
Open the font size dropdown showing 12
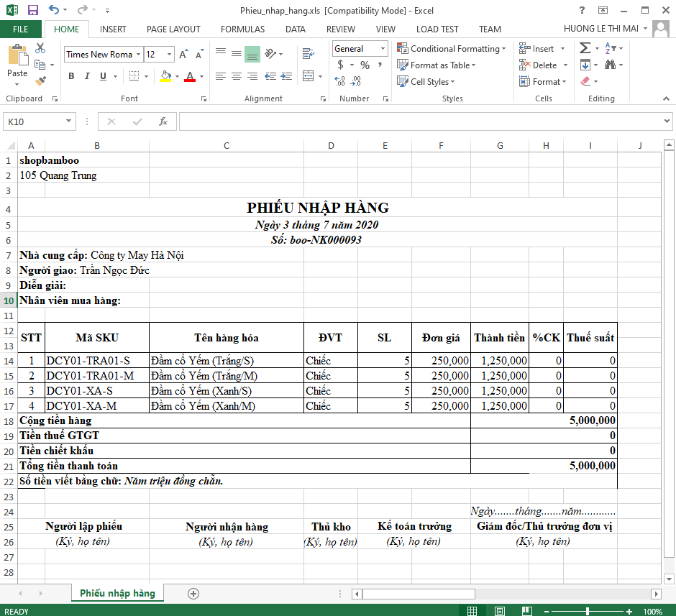tap(170, 55)
